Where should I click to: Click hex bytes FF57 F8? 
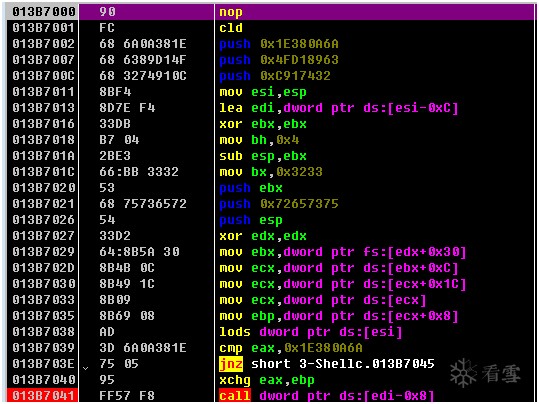tap(127, 395)
